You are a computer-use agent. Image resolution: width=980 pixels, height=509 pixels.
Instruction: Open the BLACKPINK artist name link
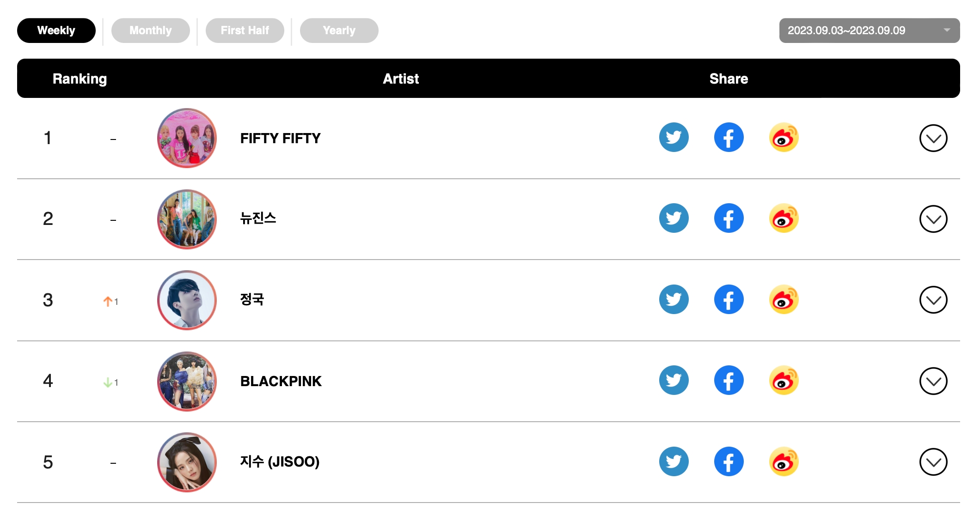281,381
